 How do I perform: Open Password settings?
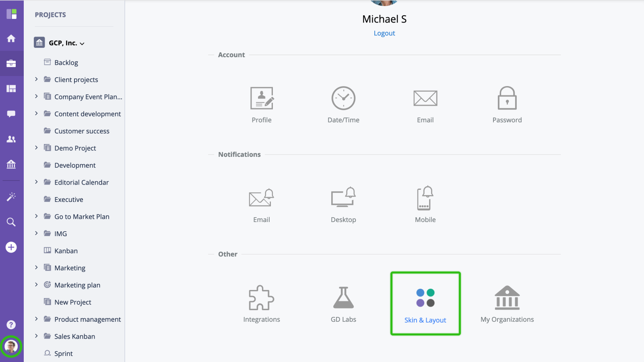pyautogui.click(x=507, y=105)
